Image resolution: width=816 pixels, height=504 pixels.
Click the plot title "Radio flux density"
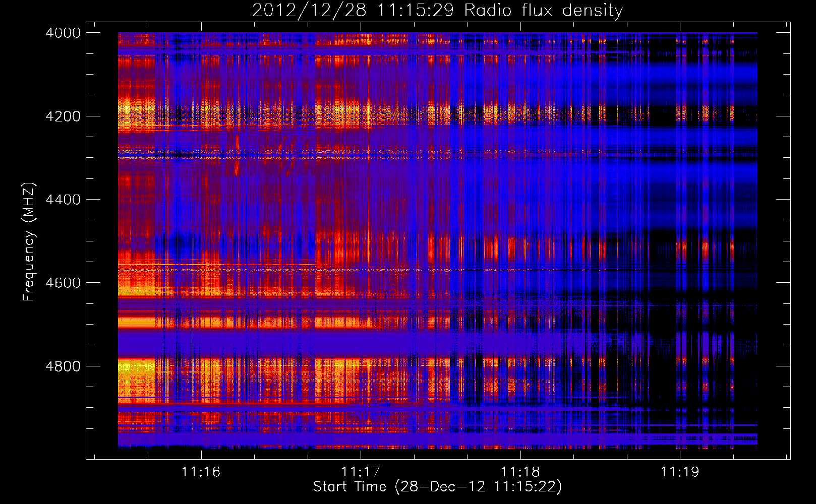point(544,11)
